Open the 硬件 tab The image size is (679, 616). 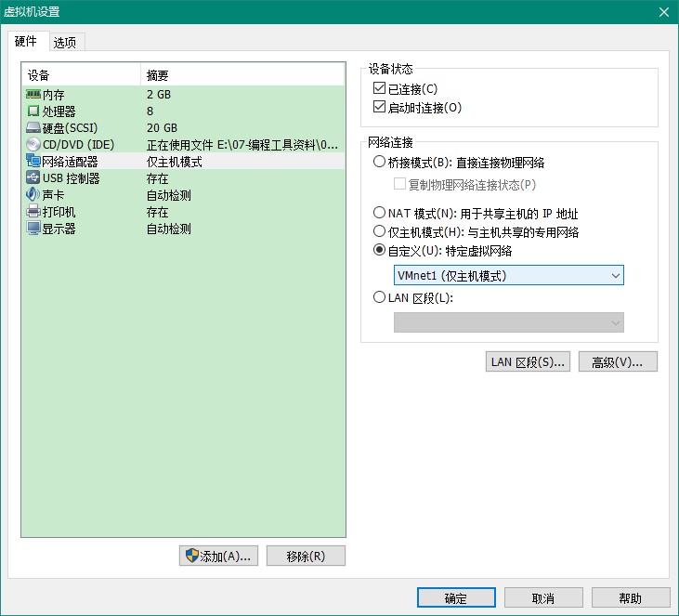coord(26,41)
